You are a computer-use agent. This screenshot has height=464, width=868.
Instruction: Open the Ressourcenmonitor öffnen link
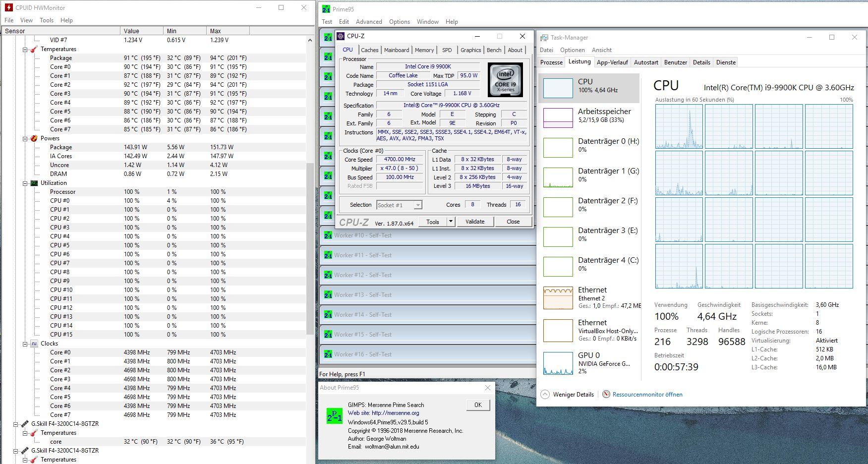pos(647,395)
